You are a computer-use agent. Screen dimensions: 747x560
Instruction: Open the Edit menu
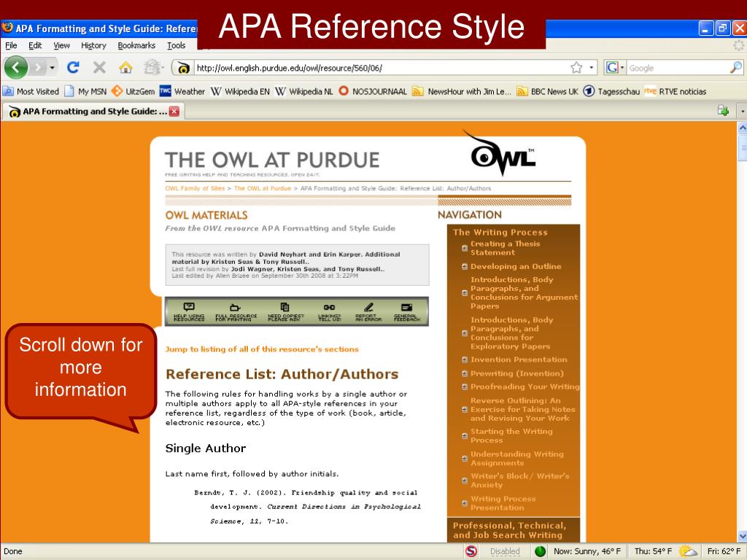point(35,45)
